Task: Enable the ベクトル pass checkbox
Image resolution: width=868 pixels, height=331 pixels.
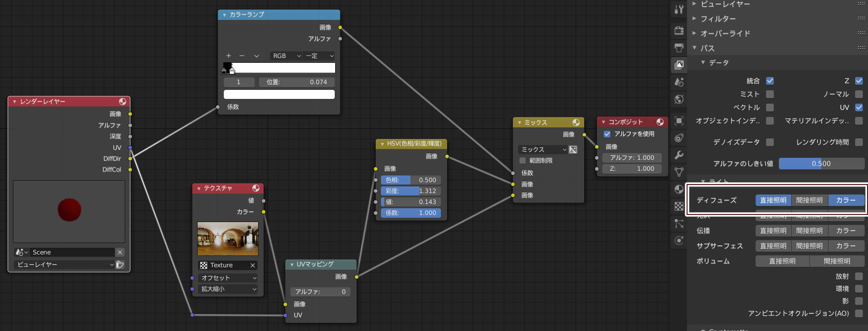Action: pyautogui.click(x=770, y=107)
